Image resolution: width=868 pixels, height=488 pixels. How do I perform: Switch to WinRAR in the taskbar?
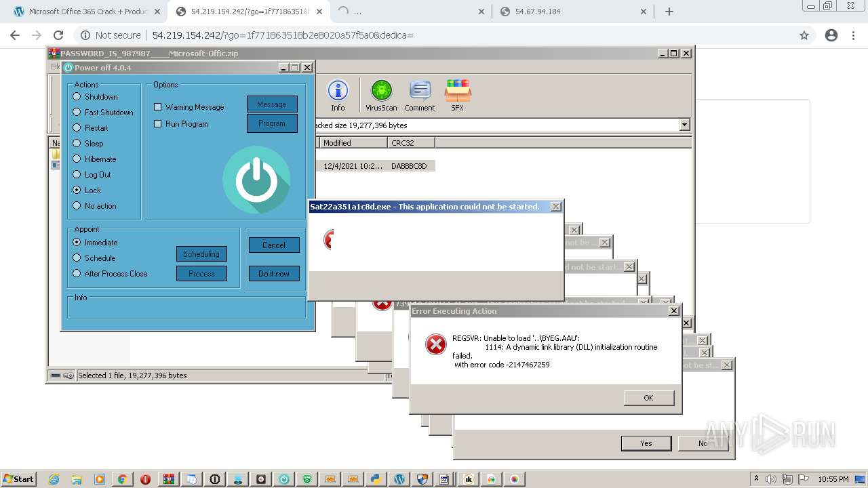point(168,479)
